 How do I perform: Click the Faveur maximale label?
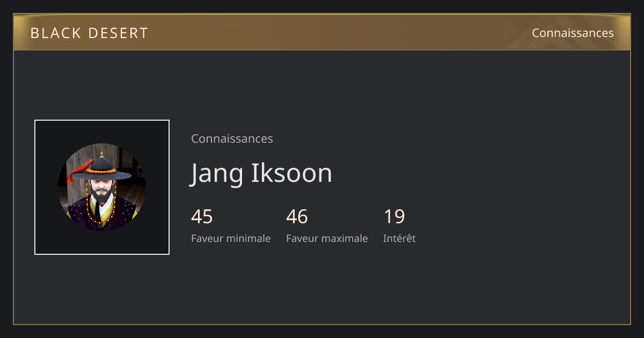point(327,238)
